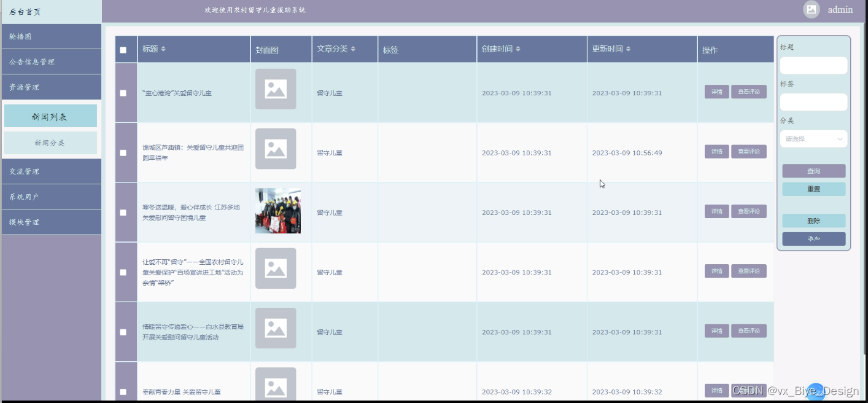Open 系统用户 sidebar menu

coord(50,197)
